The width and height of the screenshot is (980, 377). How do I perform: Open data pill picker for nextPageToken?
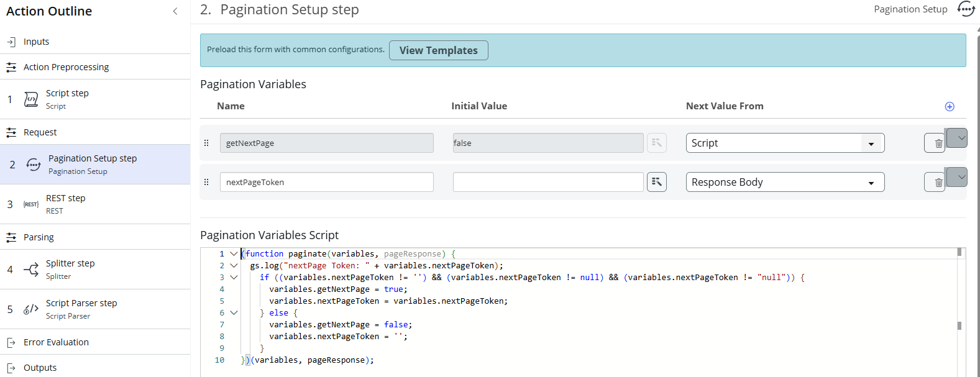coord(656,182)
